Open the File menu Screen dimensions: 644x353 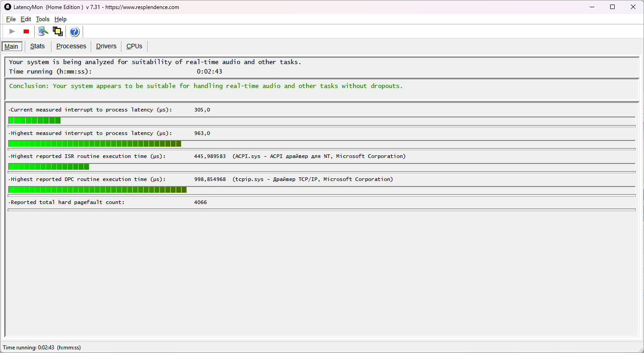click(11, 19)
